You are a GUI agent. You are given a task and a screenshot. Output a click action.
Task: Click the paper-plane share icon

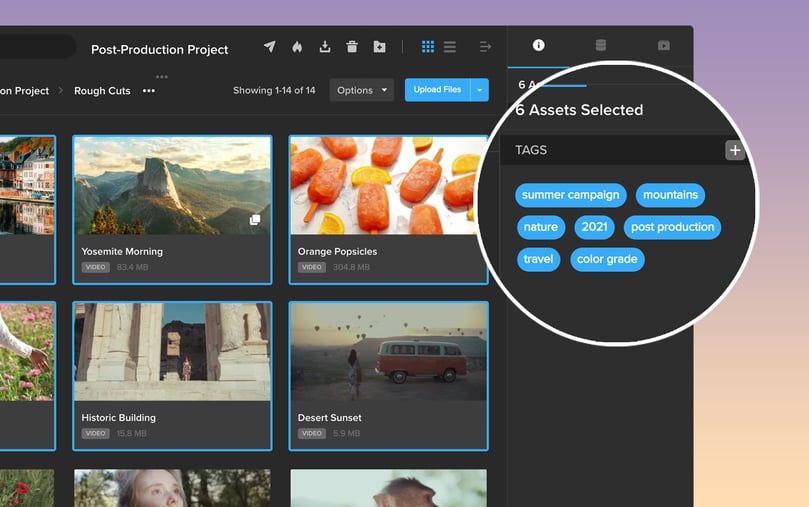pos(269,46)
